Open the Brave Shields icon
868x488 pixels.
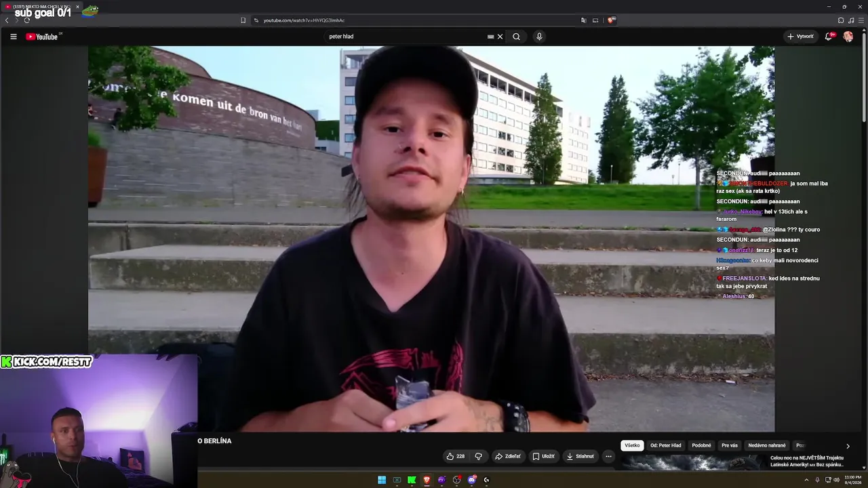[x=611, y=20]
